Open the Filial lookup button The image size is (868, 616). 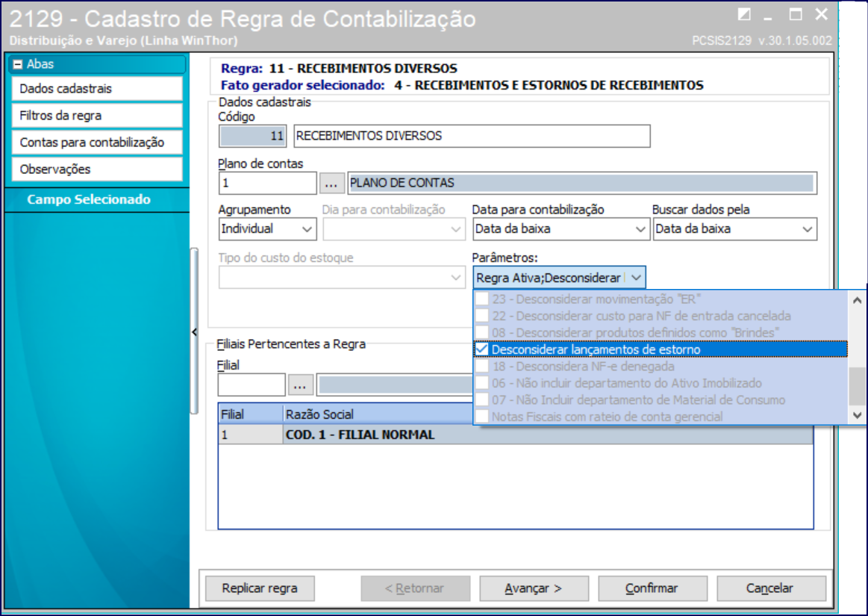(x=300, y=385)
